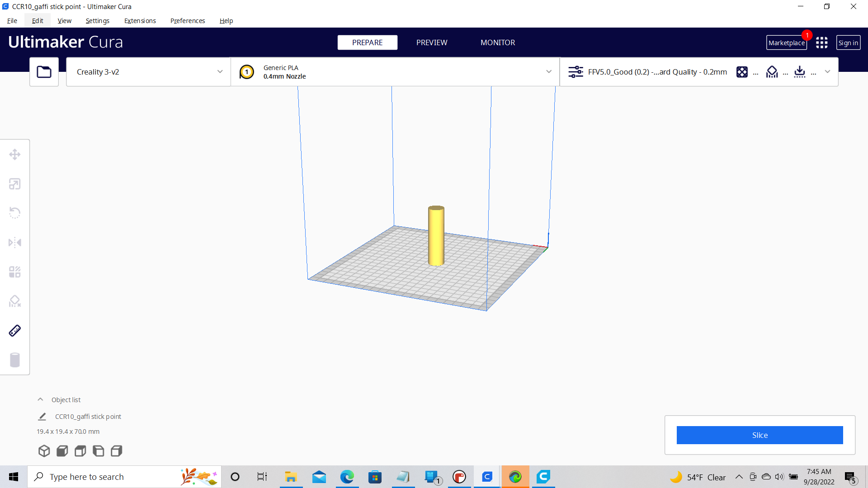Click the Sign in button
This screenshot has width=868, height=488.
pyautogui.click(x=848, y=42)
